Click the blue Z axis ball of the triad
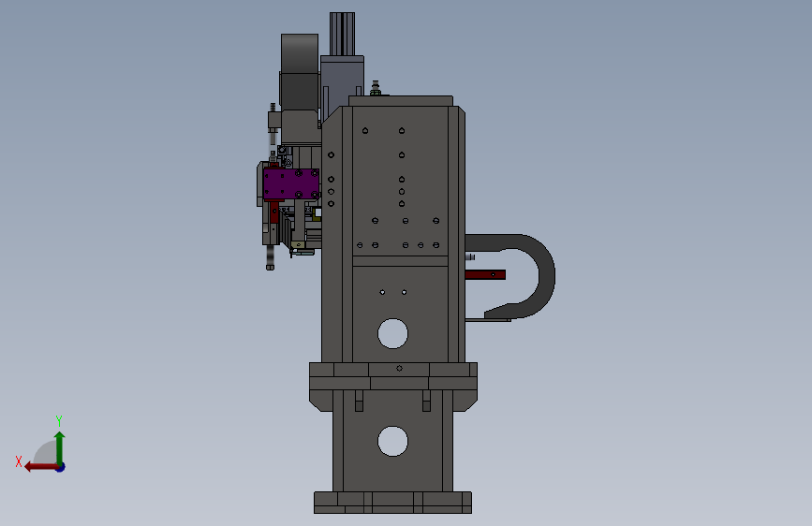The width and height of the screenshot is (812, 526). (61, 467)
